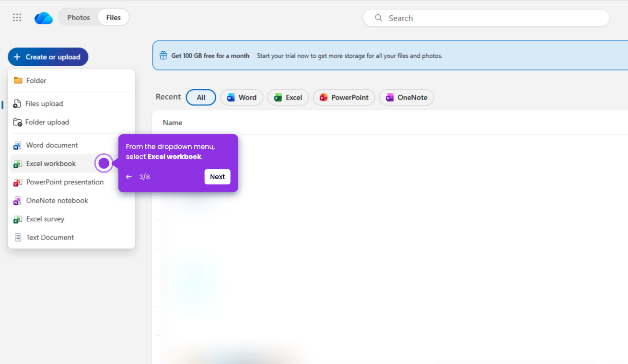The height and width of the screenshot is (364, 628).
Task: Click the gift icon in storage banner
Action: (x=163, y=56)
